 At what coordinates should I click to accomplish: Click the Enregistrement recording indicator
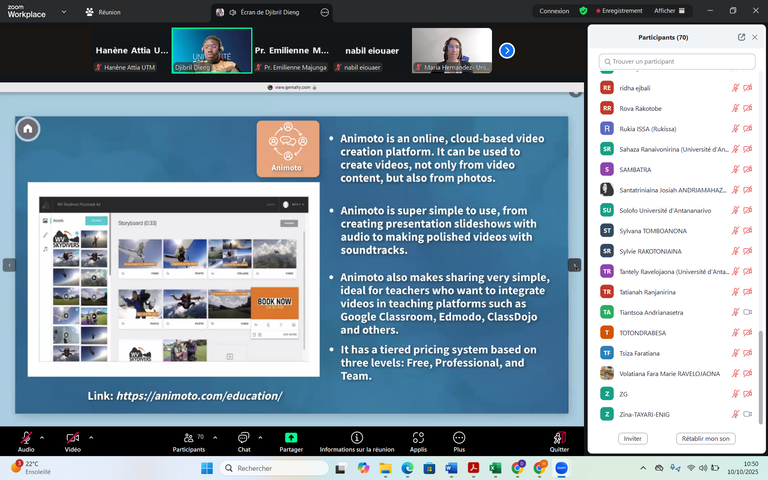(619, 11)
